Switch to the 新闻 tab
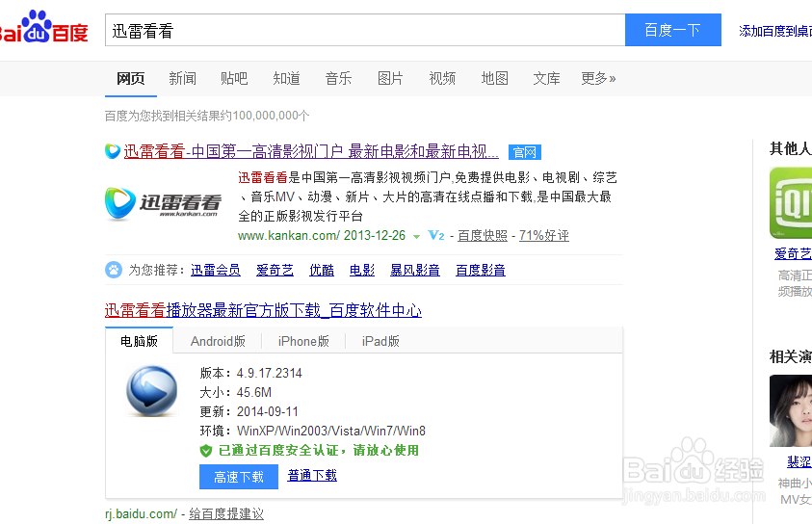This screenshot has width=812, height=524. point(183,79)
